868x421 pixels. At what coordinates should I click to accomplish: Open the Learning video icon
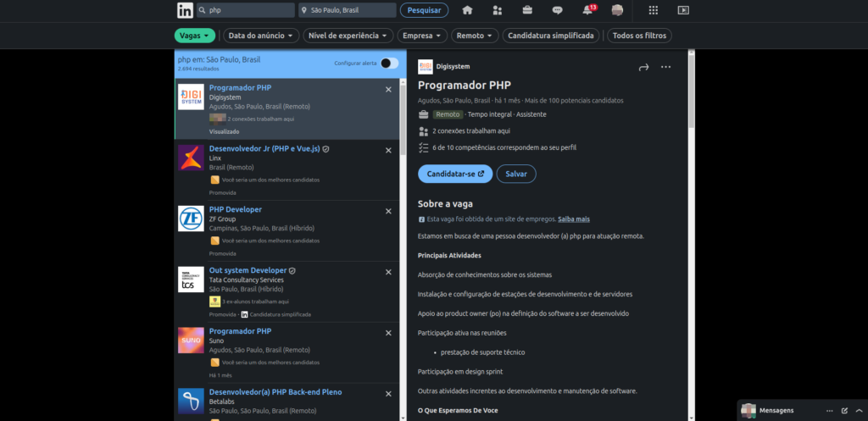(684, 10)
